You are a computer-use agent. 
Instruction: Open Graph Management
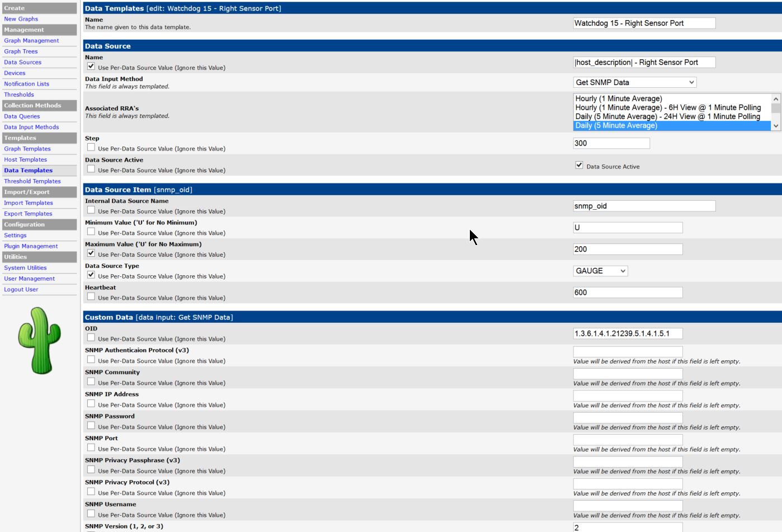click(x=31, y=41)
